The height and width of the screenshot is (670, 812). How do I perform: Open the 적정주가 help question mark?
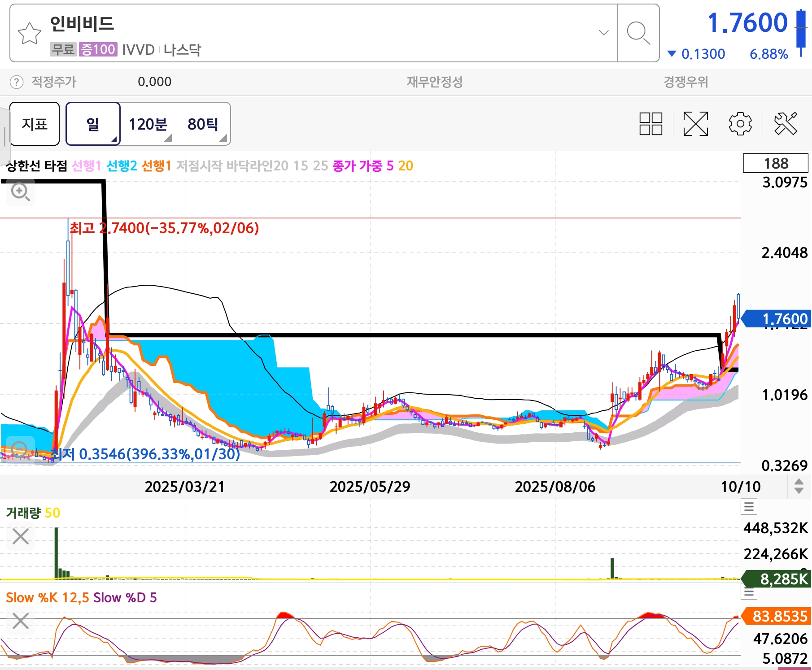click(17, 82)
